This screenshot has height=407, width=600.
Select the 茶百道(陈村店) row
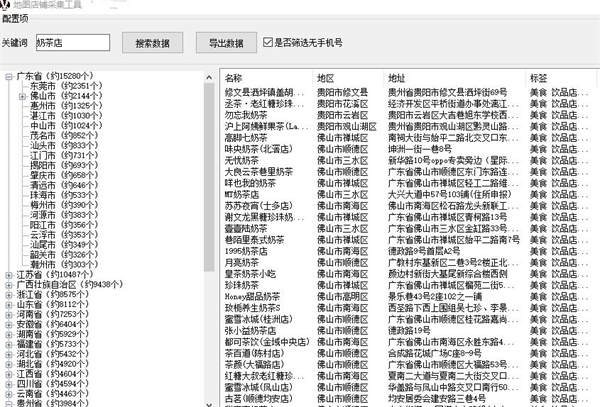(408, 353)
